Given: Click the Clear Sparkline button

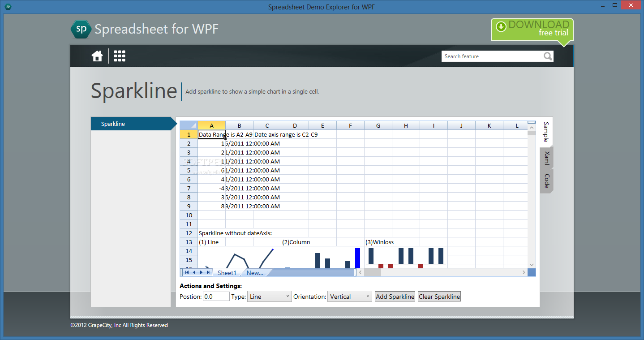Looking at the screenshot, I should 439,297.
